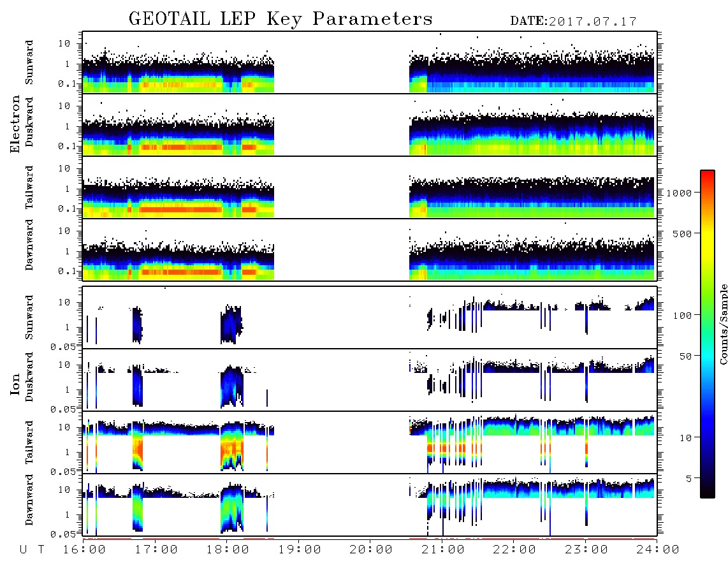
Task: Click the "500" color scale value
Action: tap(682, 233)
